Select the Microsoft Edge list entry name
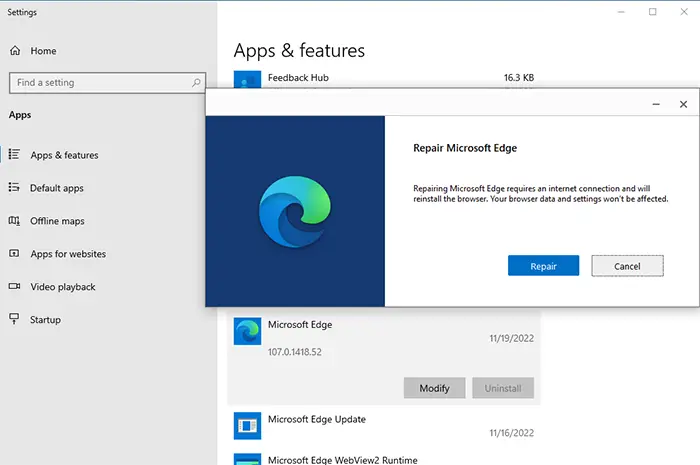 pos(300,324)
